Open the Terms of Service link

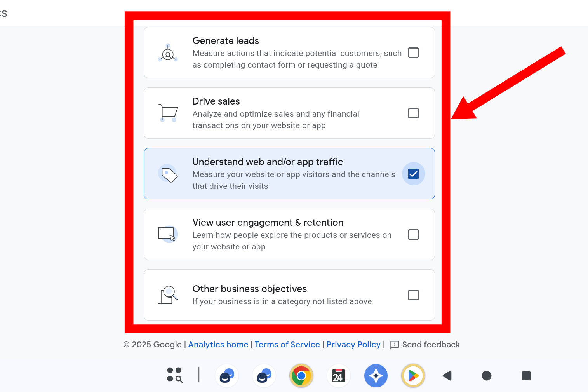point(287,345)
